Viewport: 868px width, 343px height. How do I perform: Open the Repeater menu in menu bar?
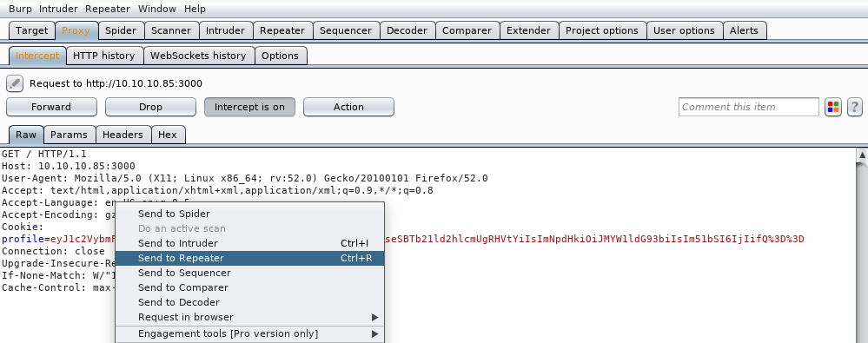tap(108, 9)
